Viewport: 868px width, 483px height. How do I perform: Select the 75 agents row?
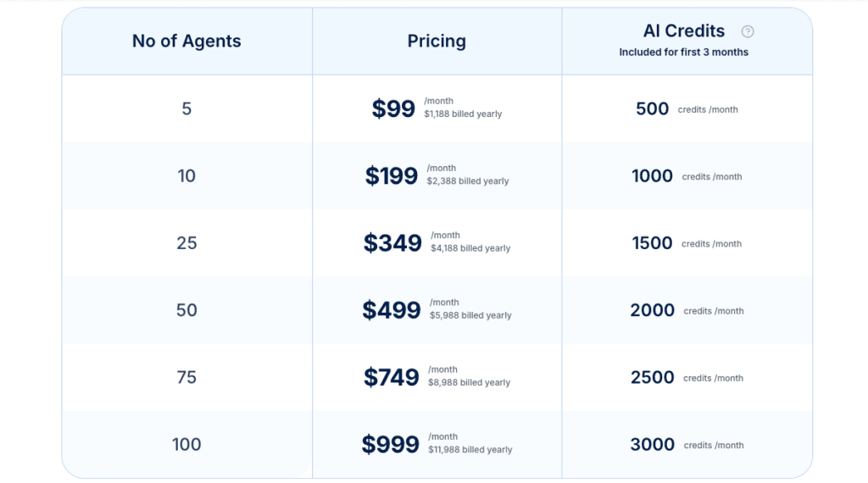(437, 377)
